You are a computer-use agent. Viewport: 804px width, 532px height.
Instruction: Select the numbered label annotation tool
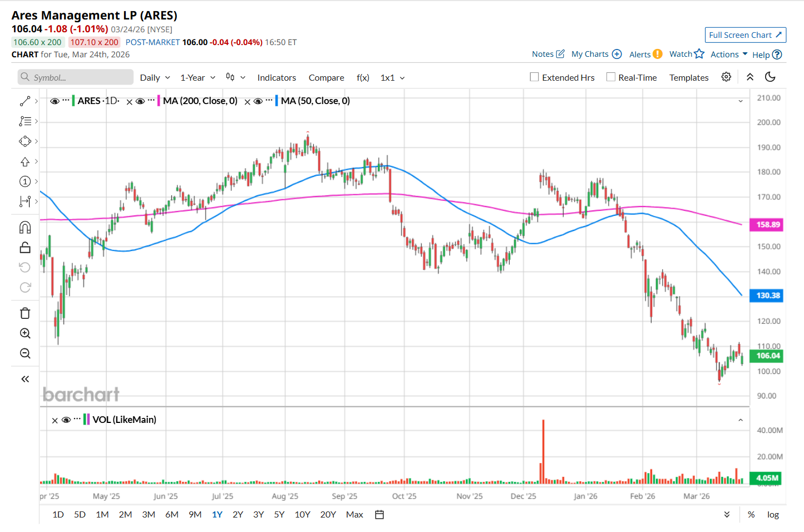point(25,181)
